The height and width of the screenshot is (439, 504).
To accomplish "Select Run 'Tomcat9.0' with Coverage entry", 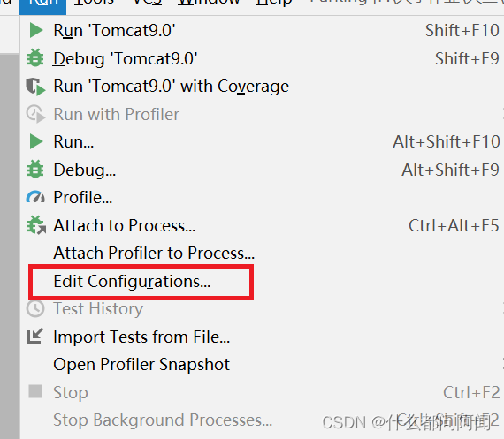I will [x=171, y=87].
